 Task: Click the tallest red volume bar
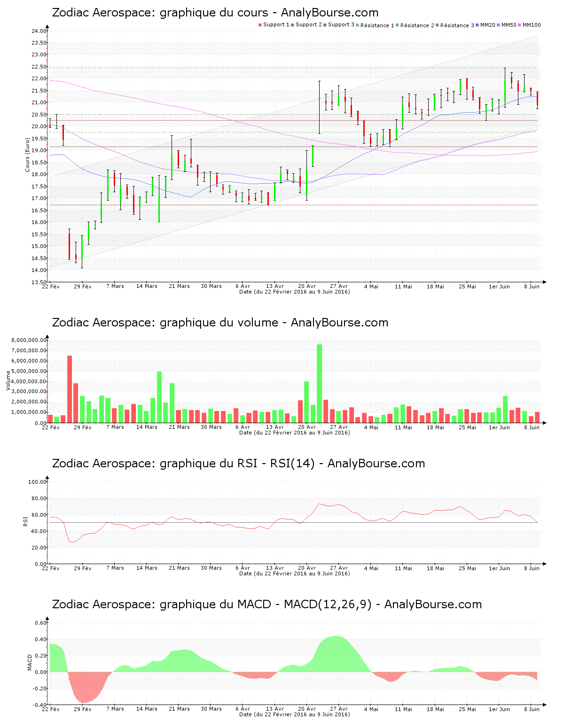tap(70, 389)
